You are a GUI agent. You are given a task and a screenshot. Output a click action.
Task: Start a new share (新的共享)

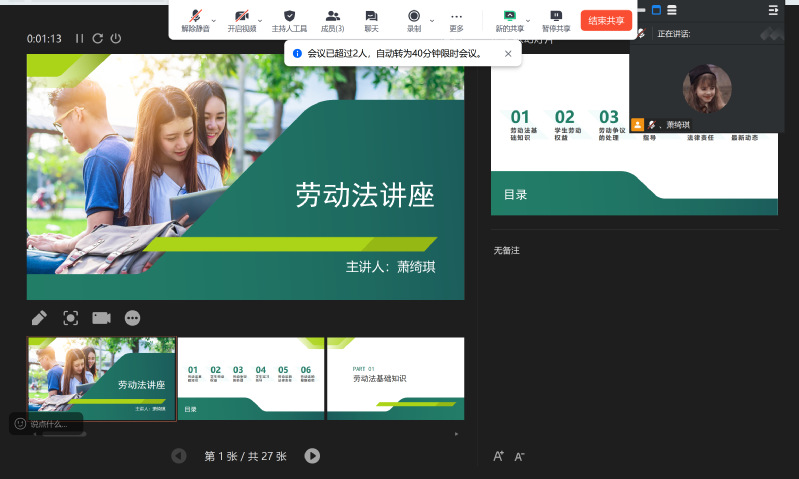(510, 20)
